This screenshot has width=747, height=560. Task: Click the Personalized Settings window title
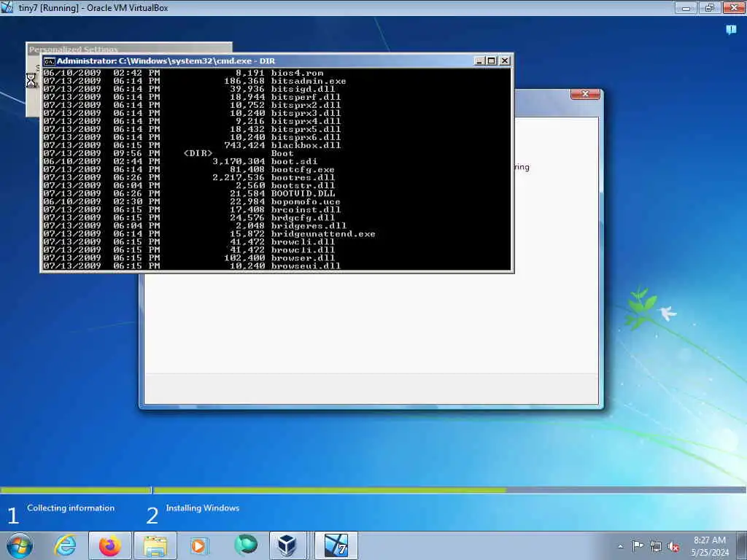74,49
